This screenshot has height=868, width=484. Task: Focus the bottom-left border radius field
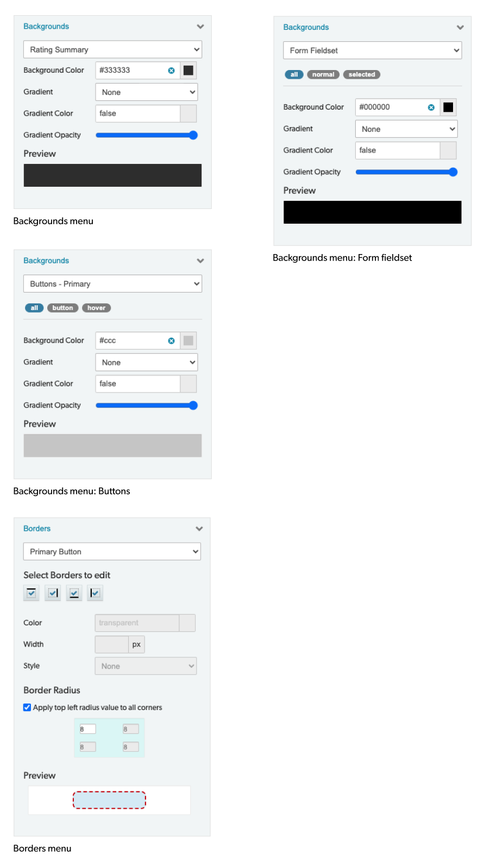87,747
